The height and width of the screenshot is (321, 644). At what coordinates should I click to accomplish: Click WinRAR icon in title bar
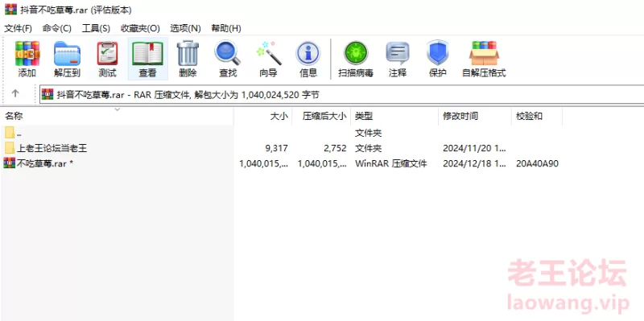click(10, 9)
